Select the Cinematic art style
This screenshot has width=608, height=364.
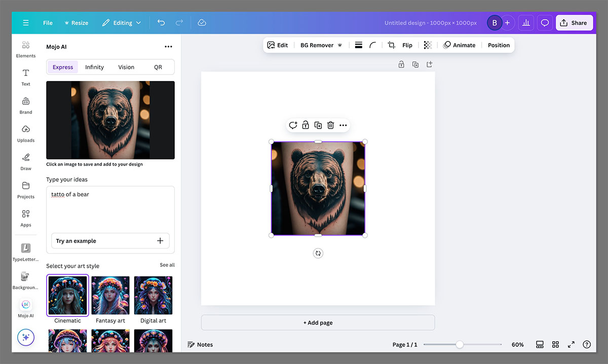pyautogui.click(x=67, y=295)
